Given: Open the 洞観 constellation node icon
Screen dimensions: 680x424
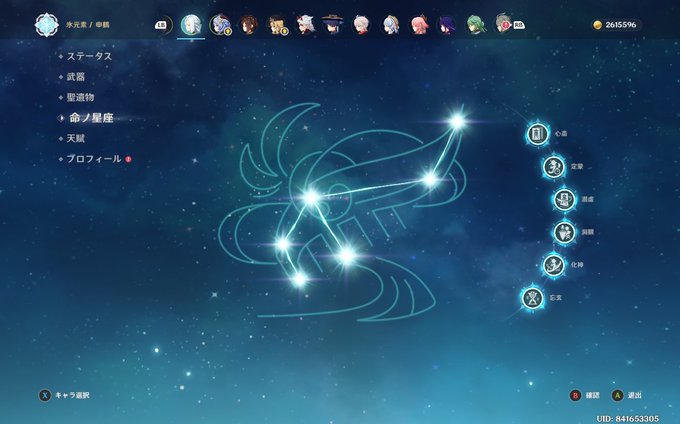Looking at the screenshot, I should 564,232.
